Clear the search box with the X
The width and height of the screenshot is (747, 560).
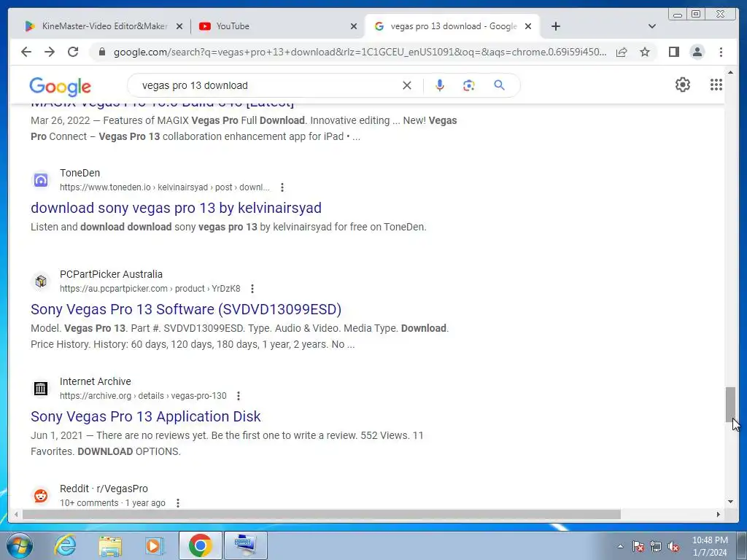(407, 85)
